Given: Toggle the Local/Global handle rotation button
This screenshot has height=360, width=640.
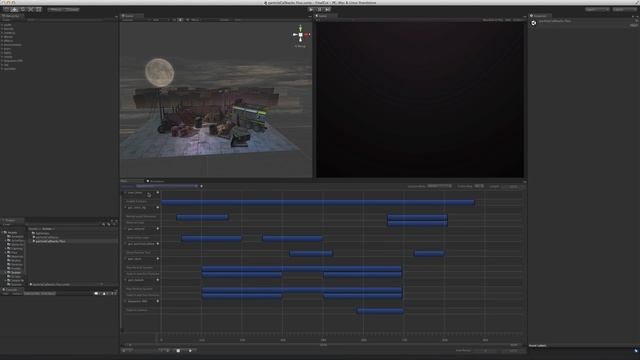Looking at the screenshot, I should click(71, 9).
